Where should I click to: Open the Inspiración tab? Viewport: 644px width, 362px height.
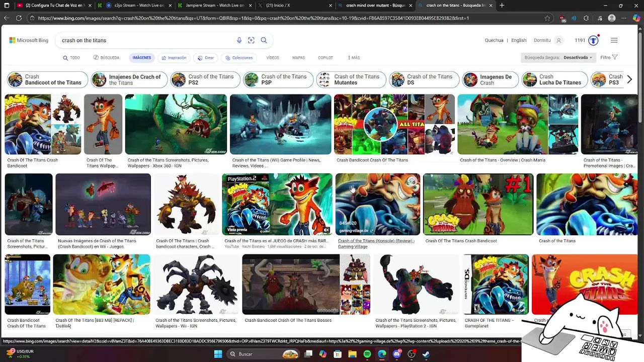[174, 58]
